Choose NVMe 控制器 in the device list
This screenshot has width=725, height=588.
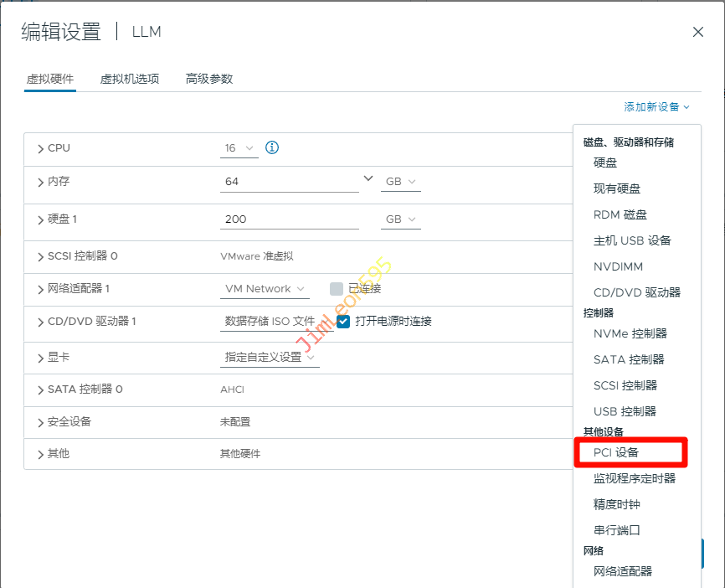[630, 333]
